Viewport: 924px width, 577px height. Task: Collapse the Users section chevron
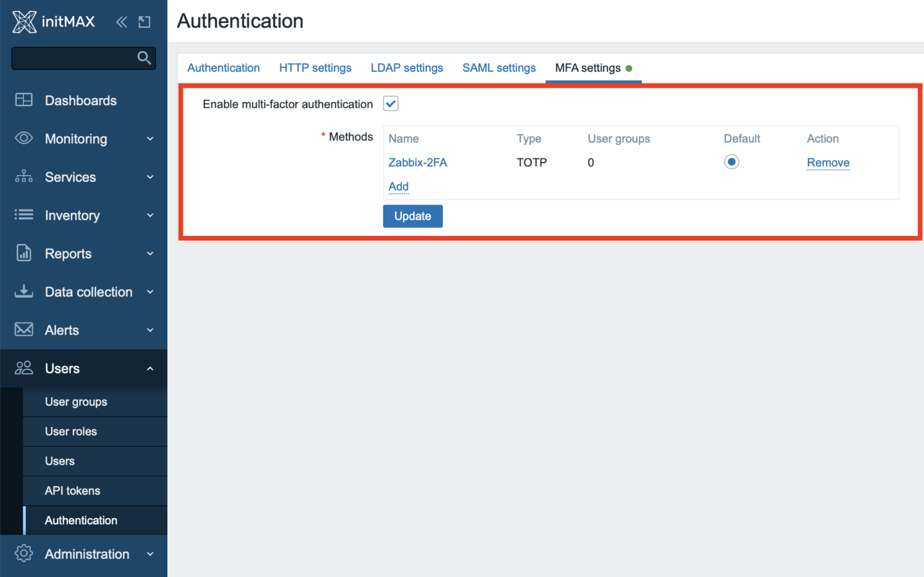(150, 368)
